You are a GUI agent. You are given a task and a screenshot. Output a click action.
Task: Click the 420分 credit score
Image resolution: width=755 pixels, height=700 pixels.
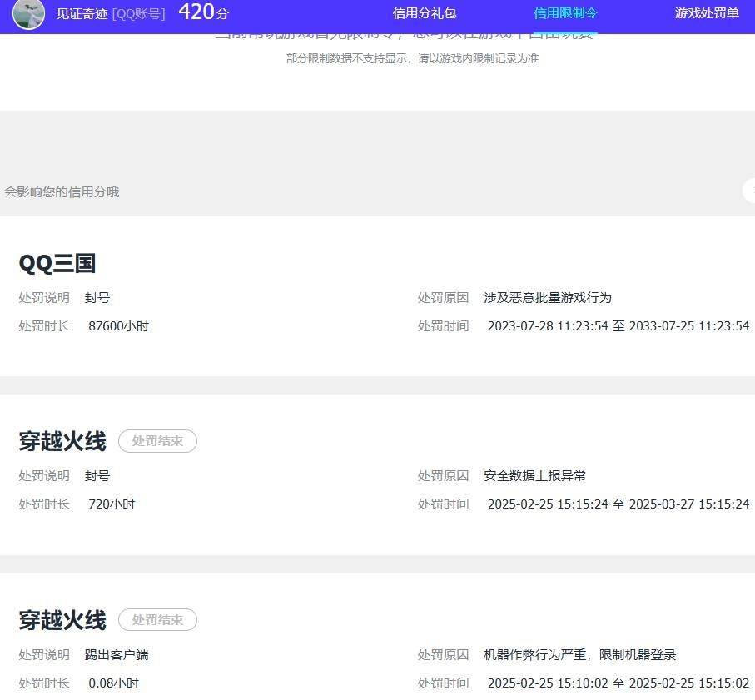pos(203,12)
